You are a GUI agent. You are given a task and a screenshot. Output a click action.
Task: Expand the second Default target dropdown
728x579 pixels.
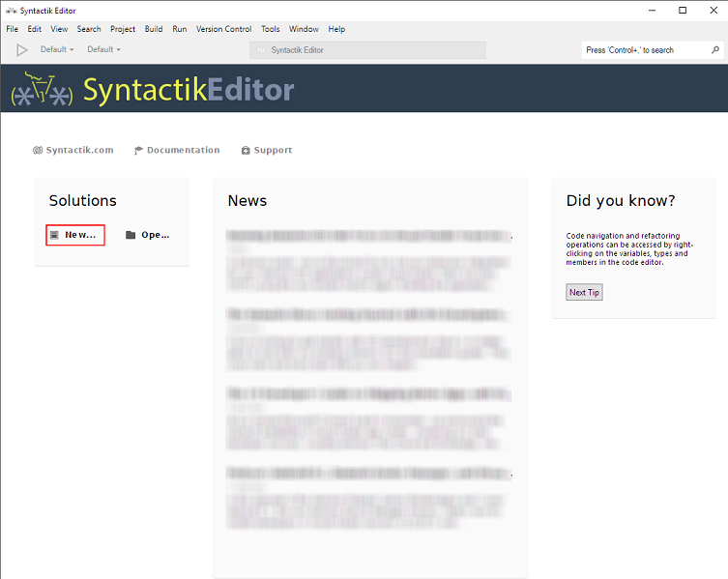pyautogui.click(x=103, y=49)
